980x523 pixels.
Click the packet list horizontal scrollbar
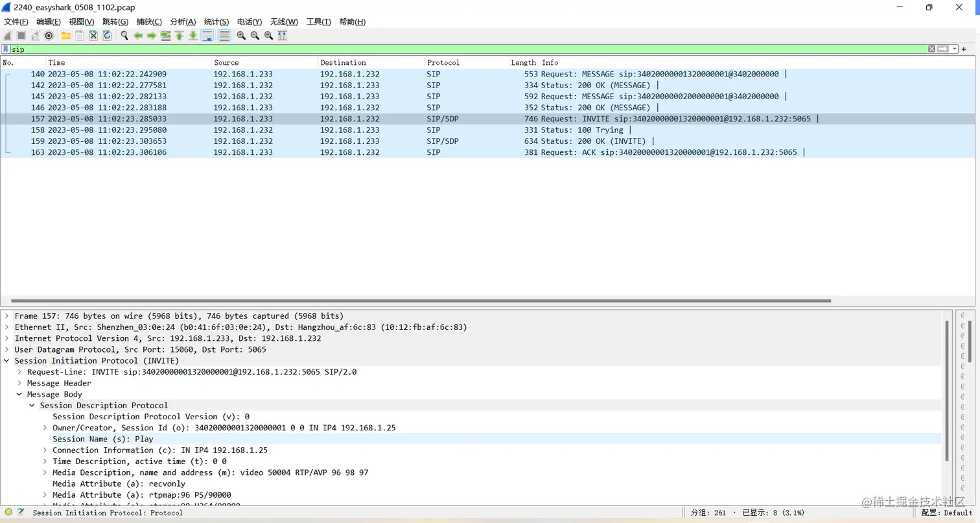pos(421,301)
